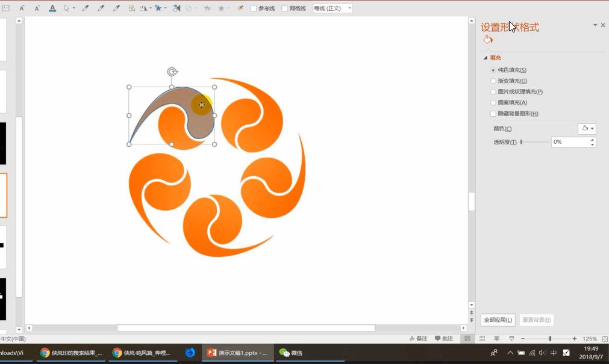
Task: Click the 透明度 percentage input field
Action: point(569,142)
